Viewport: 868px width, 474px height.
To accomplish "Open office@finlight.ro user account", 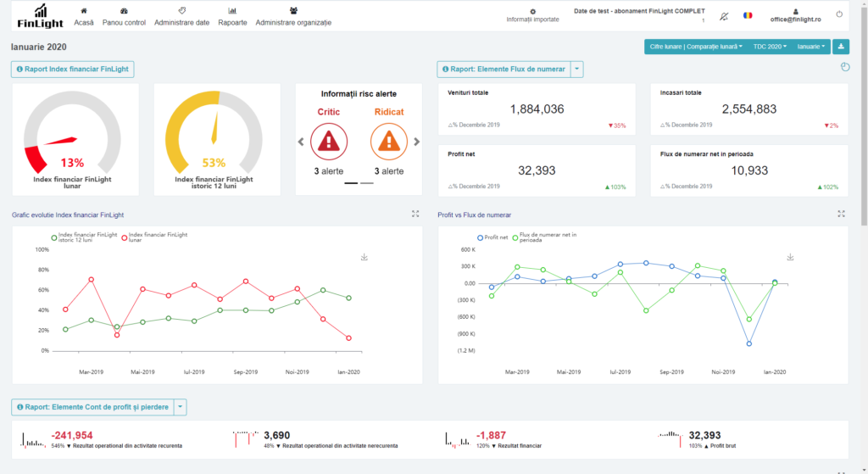I will click(x=795, y=15).
